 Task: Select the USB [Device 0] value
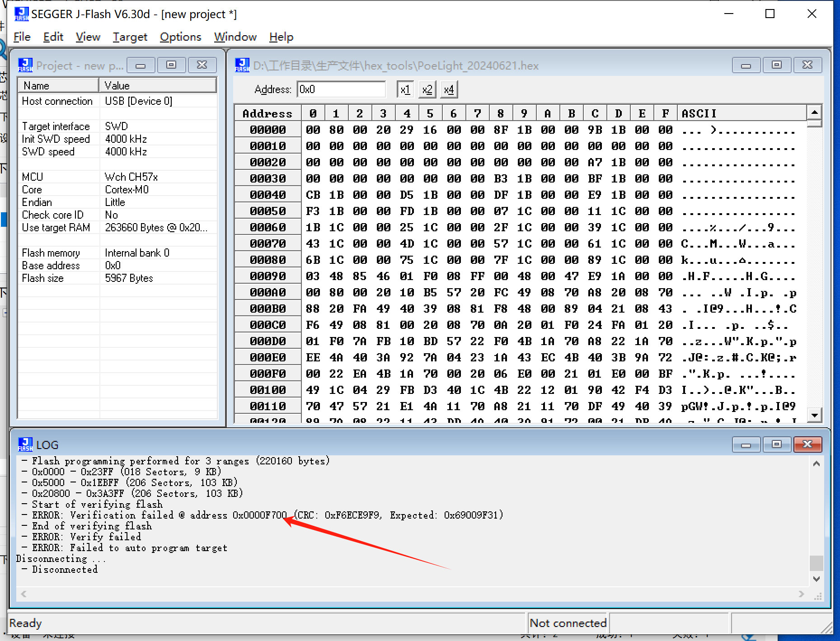coord(138,101)
